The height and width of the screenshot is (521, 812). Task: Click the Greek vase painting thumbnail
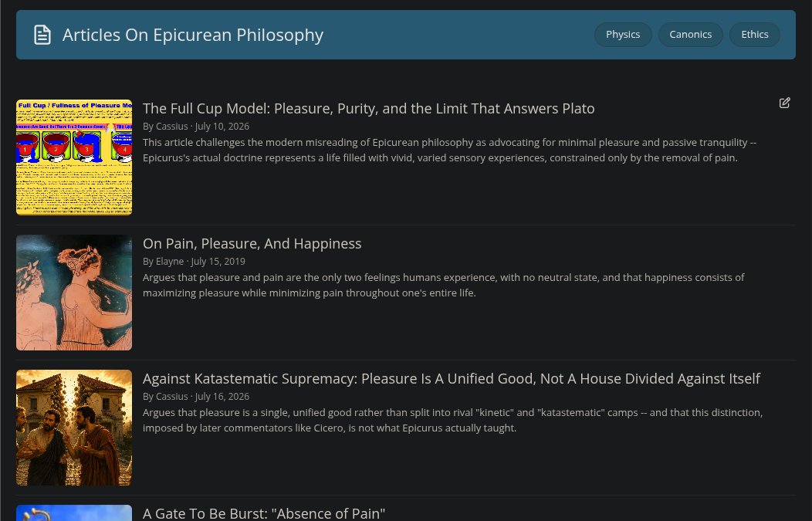[74, 293]
